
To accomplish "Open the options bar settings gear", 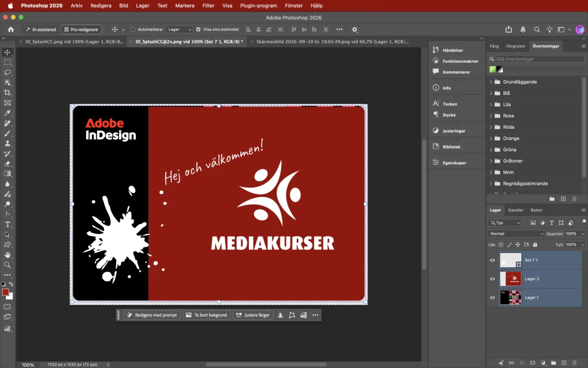I will click(355, 29).
